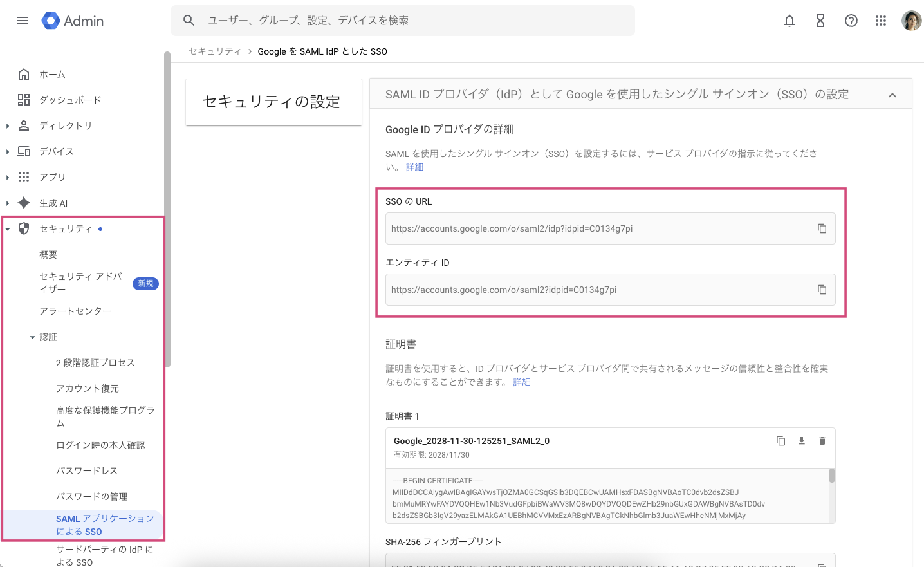Image resolution: width=924 pixels, height=567 pixels.
Task: Click the admin search field
Action: [412, 21]
